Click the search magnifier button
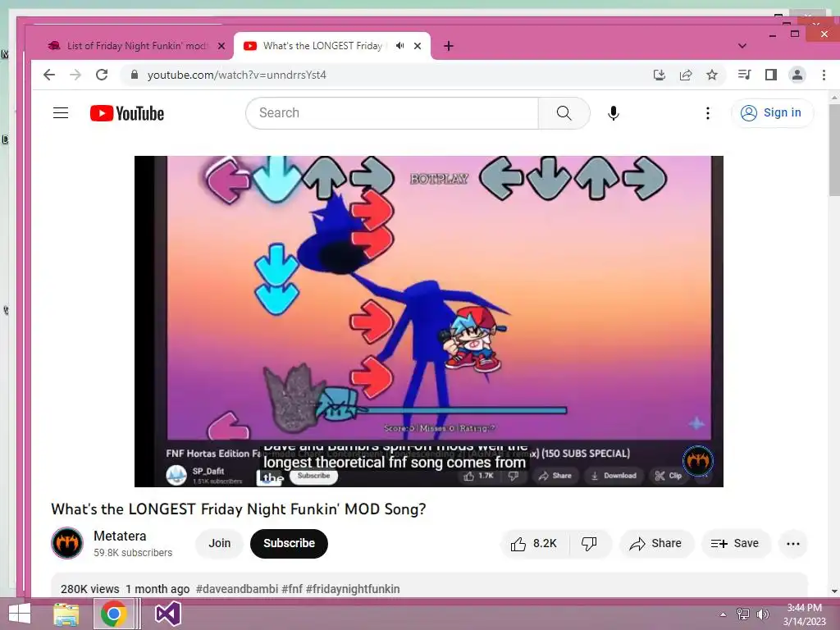840x630 pixels. (x=564, y=113)
